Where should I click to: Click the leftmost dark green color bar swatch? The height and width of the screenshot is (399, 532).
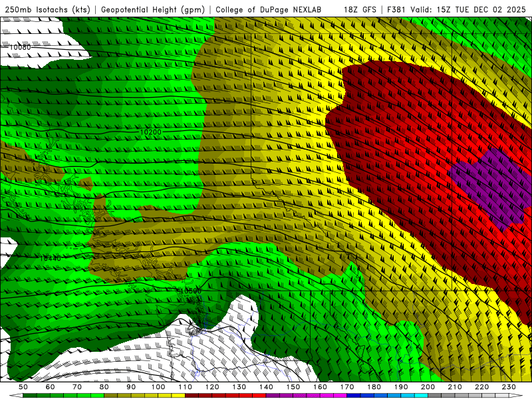[x=29, y=396]
